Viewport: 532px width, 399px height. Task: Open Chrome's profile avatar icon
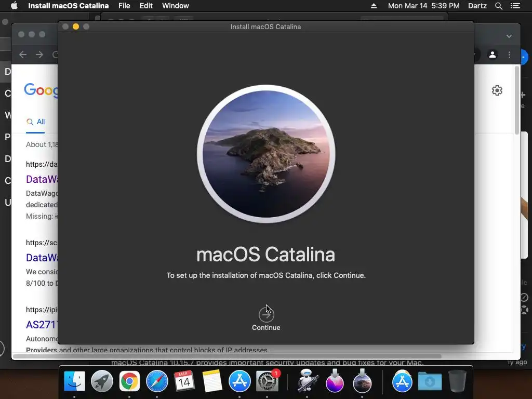pos(493,55)
